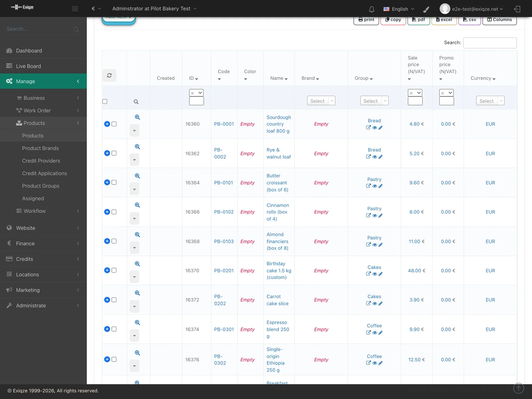Open external link icon for Espresso blend group
This screenshot has height=399, width=532.
pyautogui.click(x=368, y=332)
